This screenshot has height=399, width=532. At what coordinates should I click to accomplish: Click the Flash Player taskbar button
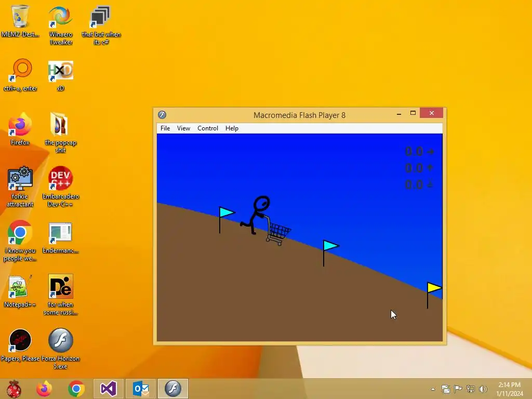coord(172,389)
